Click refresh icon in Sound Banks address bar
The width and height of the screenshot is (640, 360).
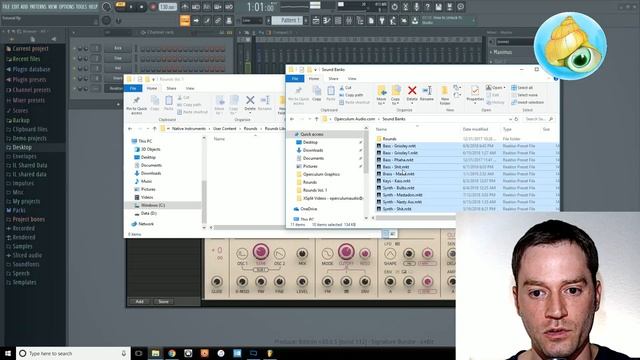(516, 119)
